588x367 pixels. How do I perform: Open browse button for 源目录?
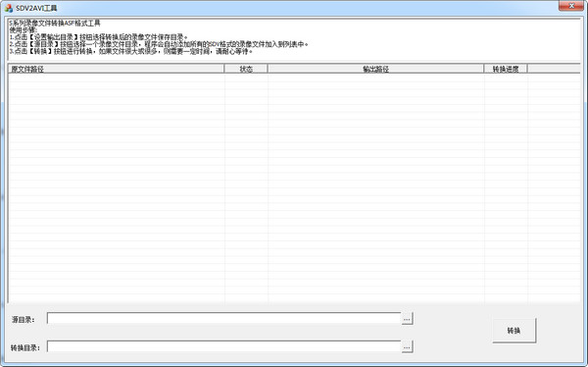coord(407,319)
